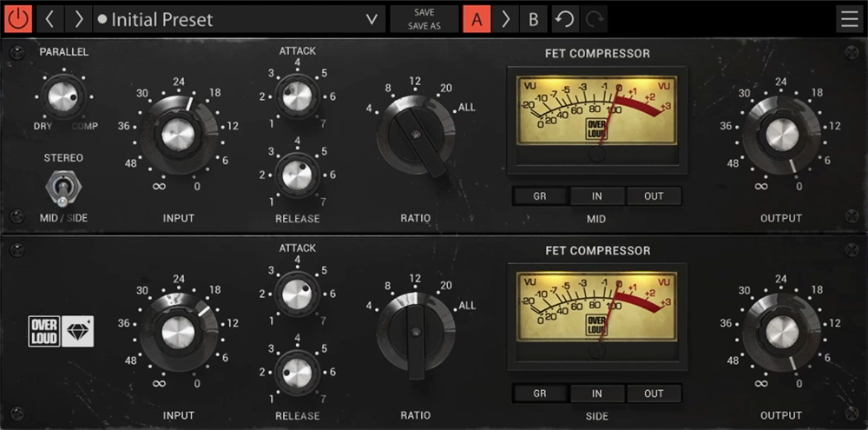Viewport: 868px width, 430px height.
Task: Click the PARALLEL dry/comp mix knob
Action: click(63, 96)
